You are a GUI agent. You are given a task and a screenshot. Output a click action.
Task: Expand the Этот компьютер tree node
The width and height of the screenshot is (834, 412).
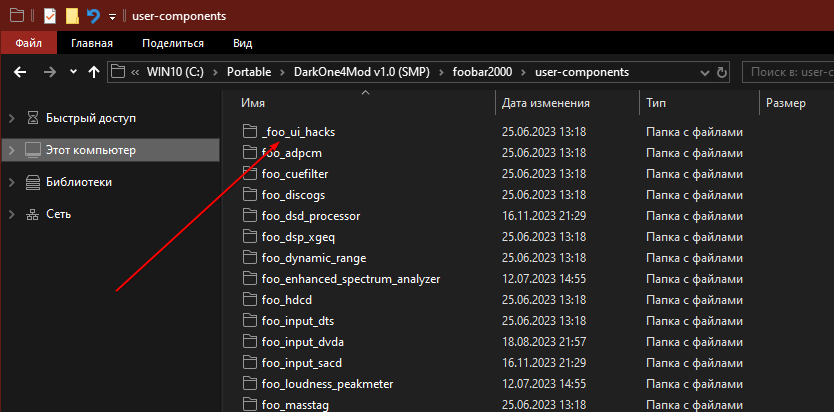point(12,150)
